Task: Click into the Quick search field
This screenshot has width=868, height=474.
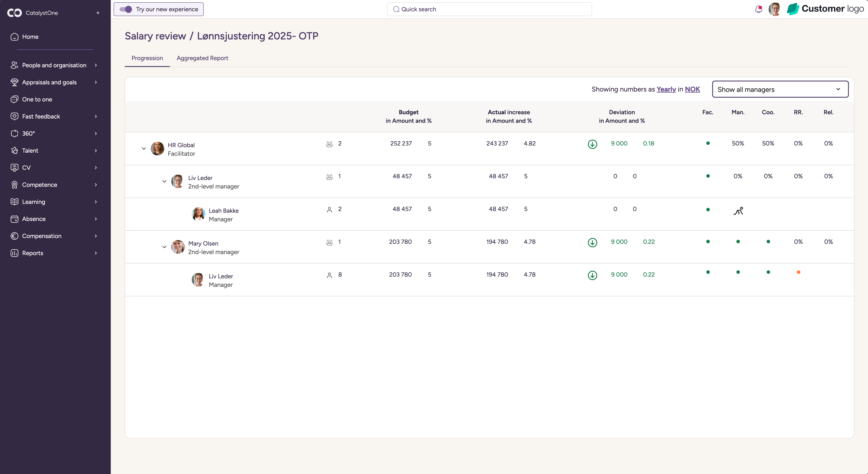Action: click(x=489, y=9)
